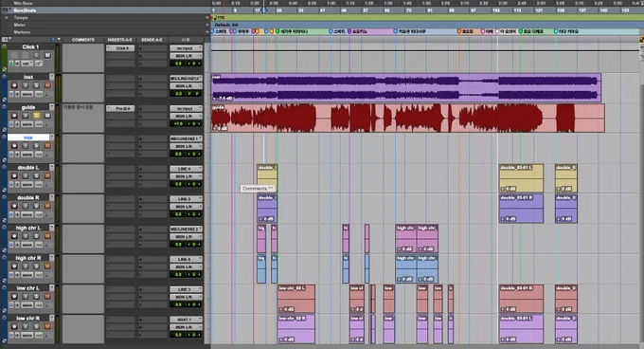The height and width of the screenshot is (349, 644).
Task: Click insert slot a on vox track
Action: [120, 138]
